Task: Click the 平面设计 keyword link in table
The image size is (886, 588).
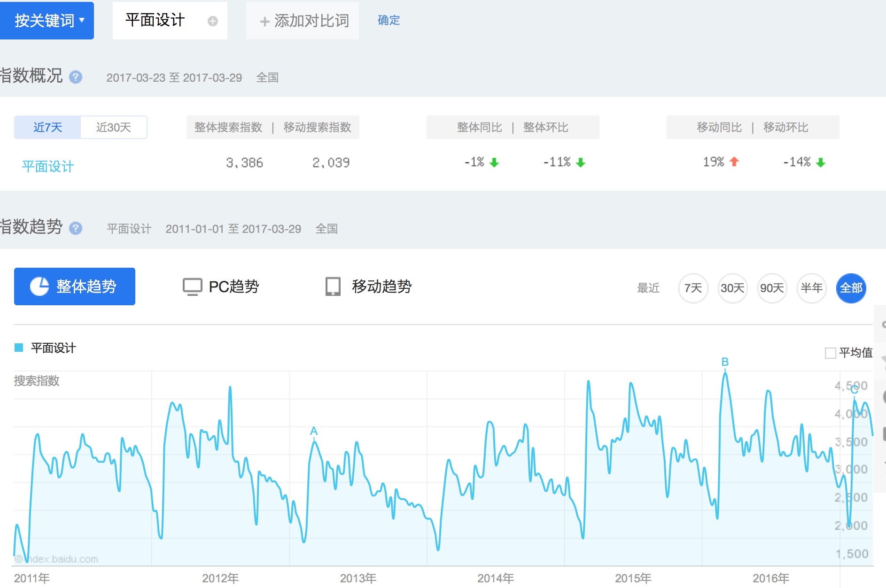Action: pyautogui.click(x=48, y=166)
